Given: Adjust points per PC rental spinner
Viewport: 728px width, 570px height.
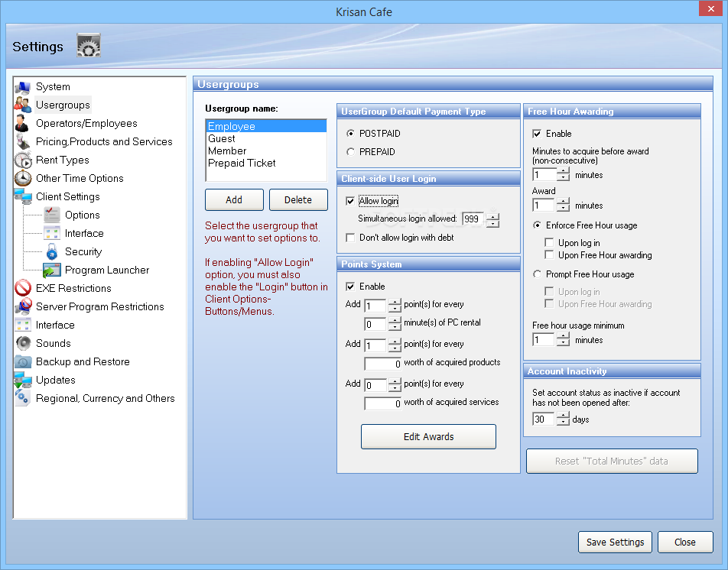Looking at the screenshot, I should pyautogui.click(x=395, y=305).
